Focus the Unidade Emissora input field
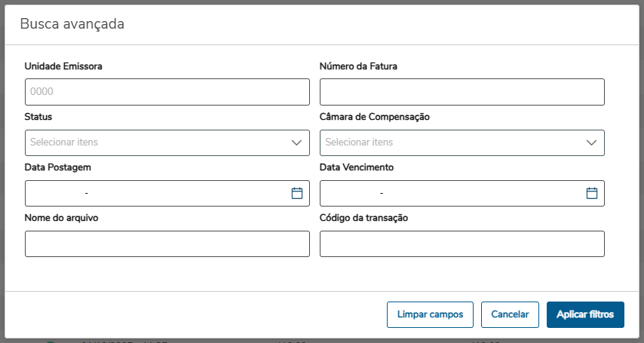 (x=167, y=92)
